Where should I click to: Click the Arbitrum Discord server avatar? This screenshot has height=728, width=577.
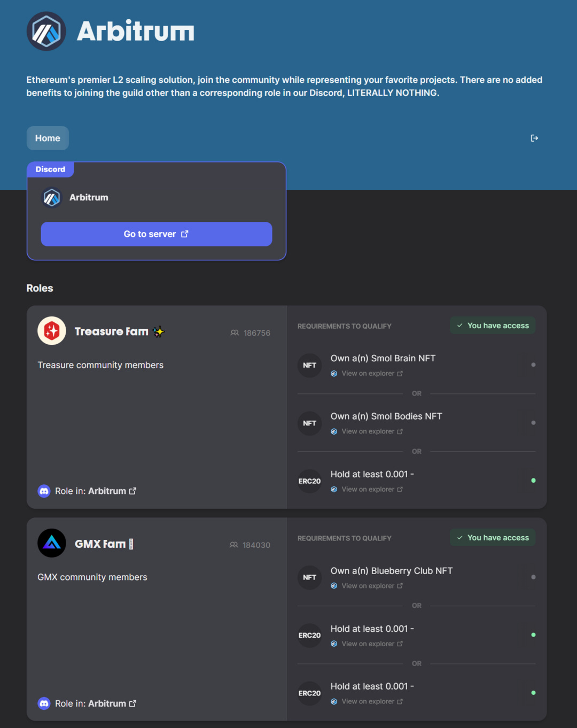click(x=52, y=198)
